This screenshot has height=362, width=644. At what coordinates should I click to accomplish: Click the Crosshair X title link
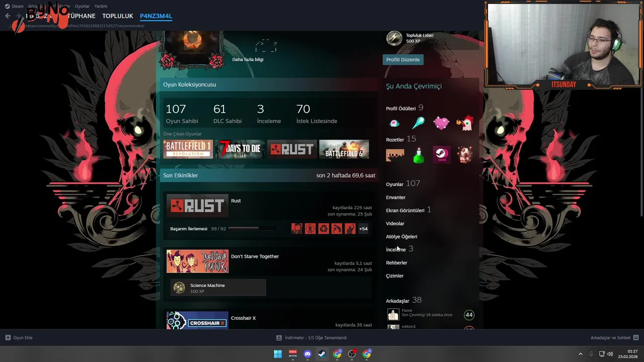click(x=244, y=318)
